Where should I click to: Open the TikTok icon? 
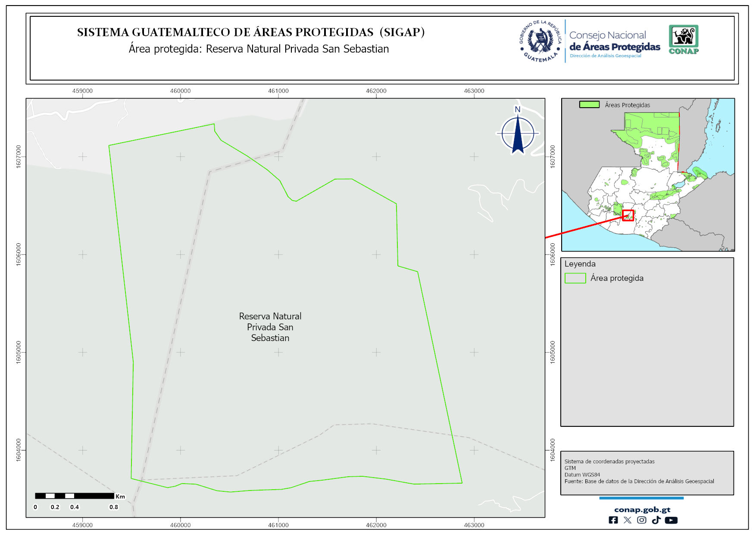point(656,520)
